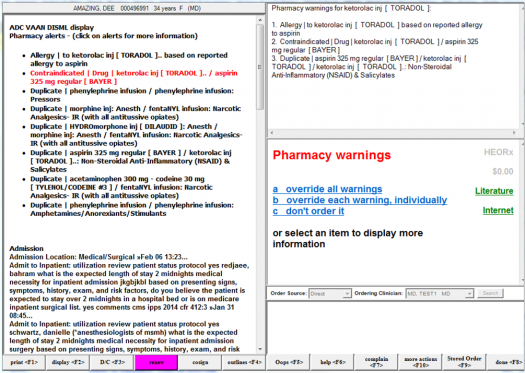This screenshot has width=525, height=373.
Task: Open more actions <F10>
Action: pos(421,362)
